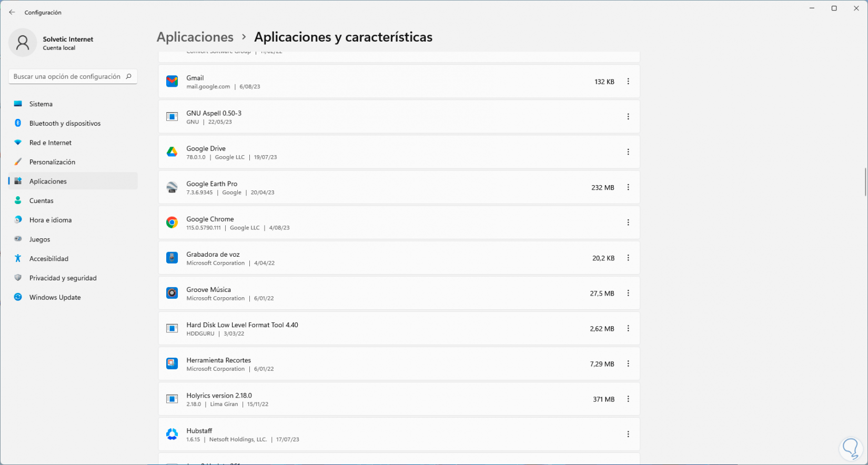Click the Google Earth Pro icon

click(172, 187)
